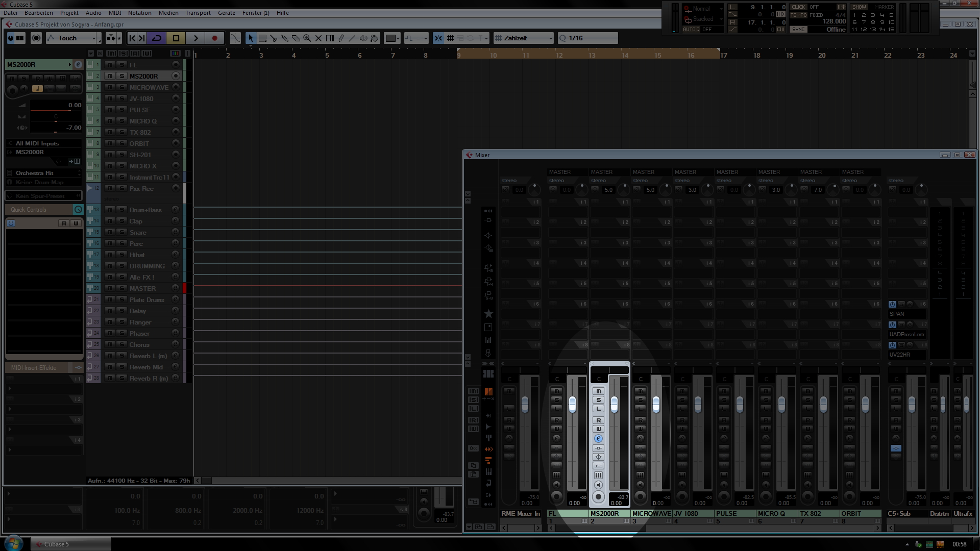Viewport: 980px width, 551px height.
Task: Open MS2000R insert effects icon in mixer
Action: [x=599, y=448]
